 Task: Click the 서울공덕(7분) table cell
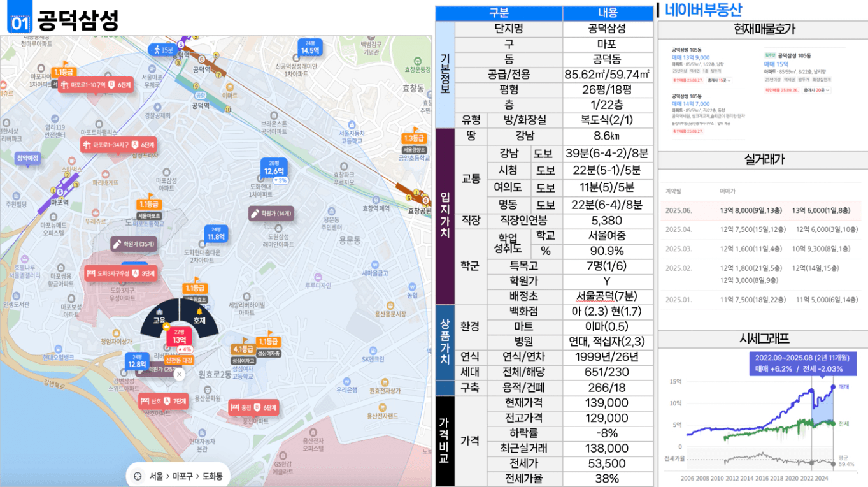(608, 296)
